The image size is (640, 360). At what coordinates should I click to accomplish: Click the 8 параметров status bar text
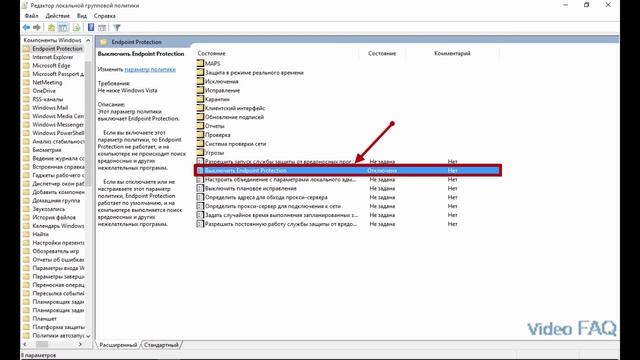click(39, 356)
